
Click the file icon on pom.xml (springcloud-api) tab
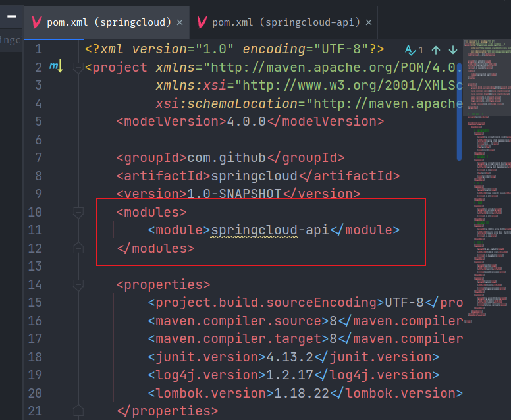(202, 22)
